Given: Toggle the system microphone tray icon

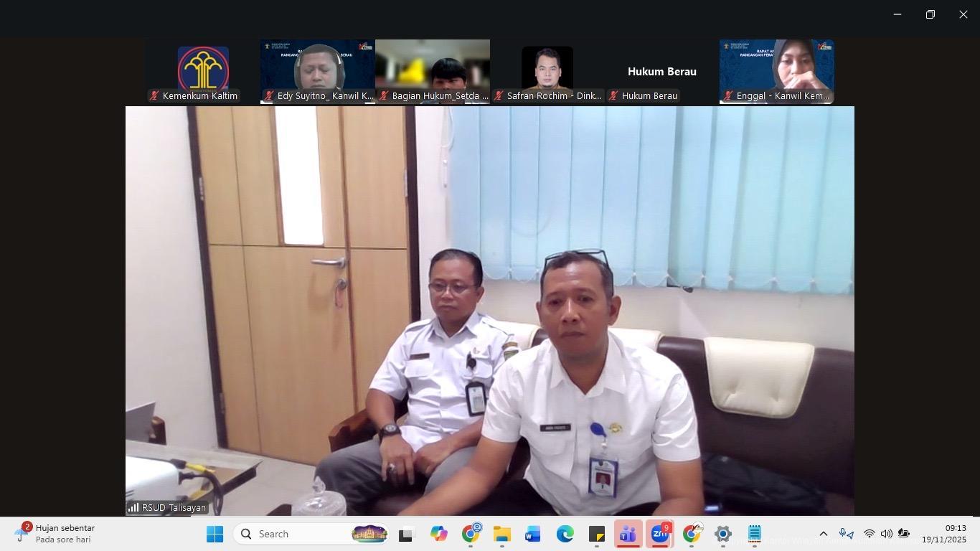Looking at the screenshot, I should (x=847, y=534).
